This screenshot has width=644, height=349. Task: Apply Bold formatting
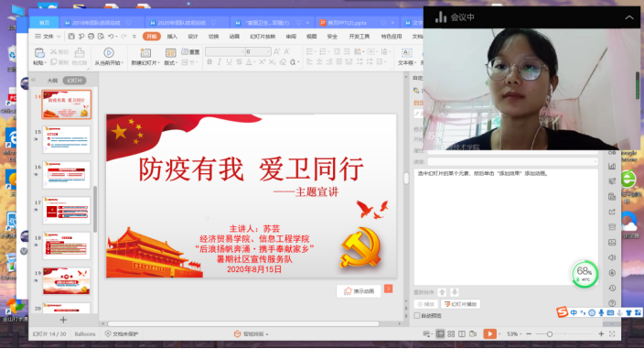coord(209,62)
